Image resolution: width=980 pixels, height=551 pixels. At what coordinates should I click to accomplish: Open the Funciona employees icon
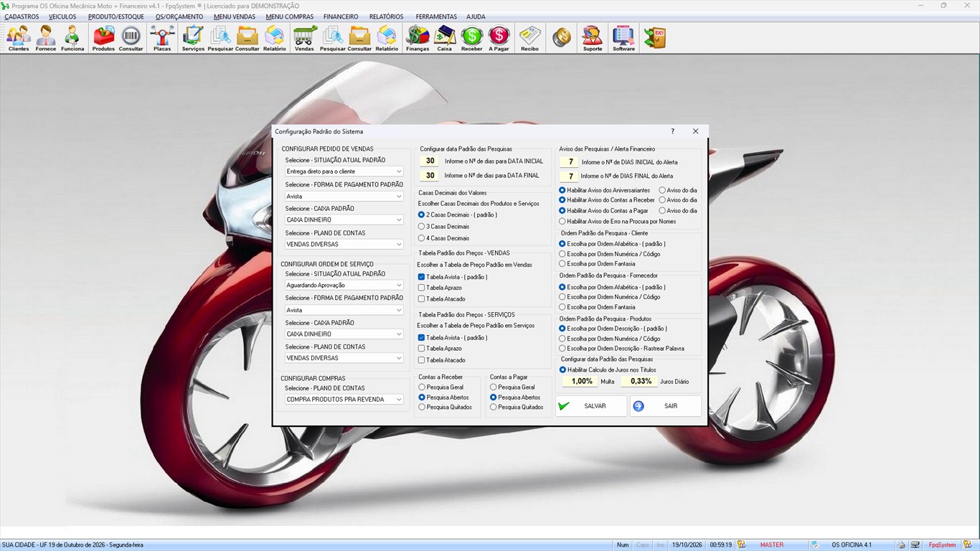tap(72, 39)
